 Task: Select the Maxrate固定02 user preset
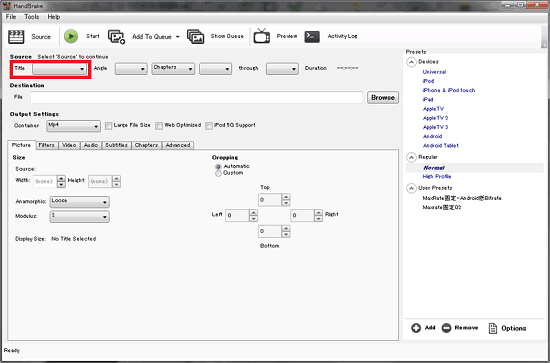pos(442,207)
